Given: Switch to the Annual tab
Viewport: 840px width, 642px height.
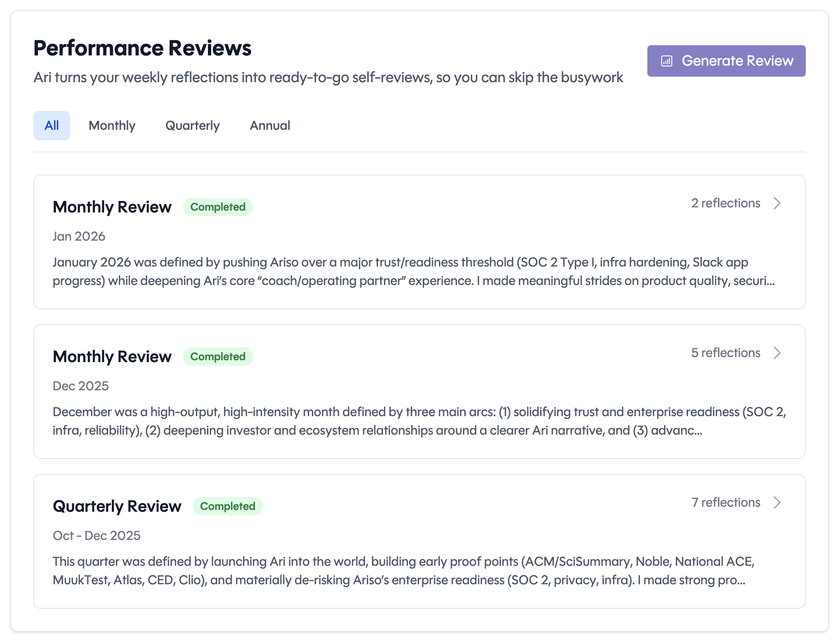Looking at the screenshot, I should click(x=270, y=125).
